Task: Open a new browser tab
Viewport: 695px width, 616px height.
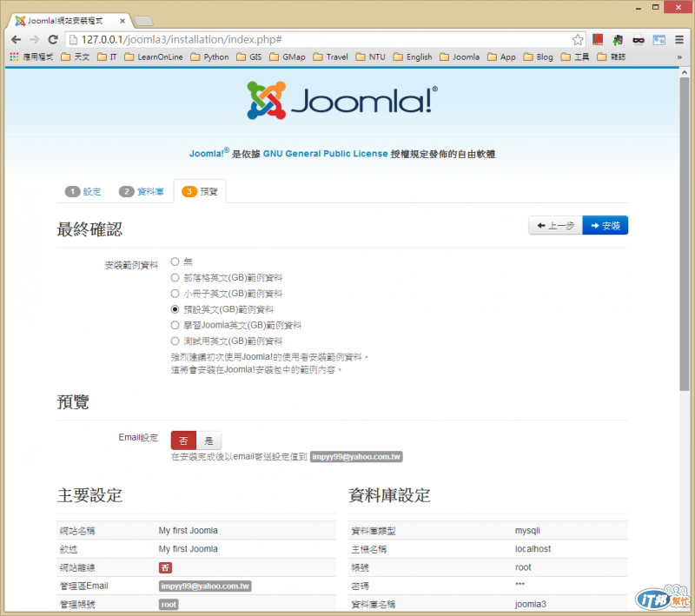Action: 143,21
